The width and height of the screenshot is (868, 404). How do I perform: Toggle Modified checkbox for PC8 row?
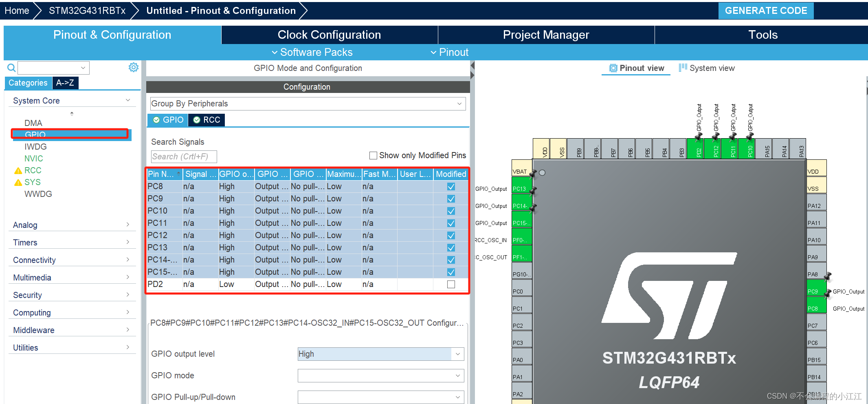[451, 187]
